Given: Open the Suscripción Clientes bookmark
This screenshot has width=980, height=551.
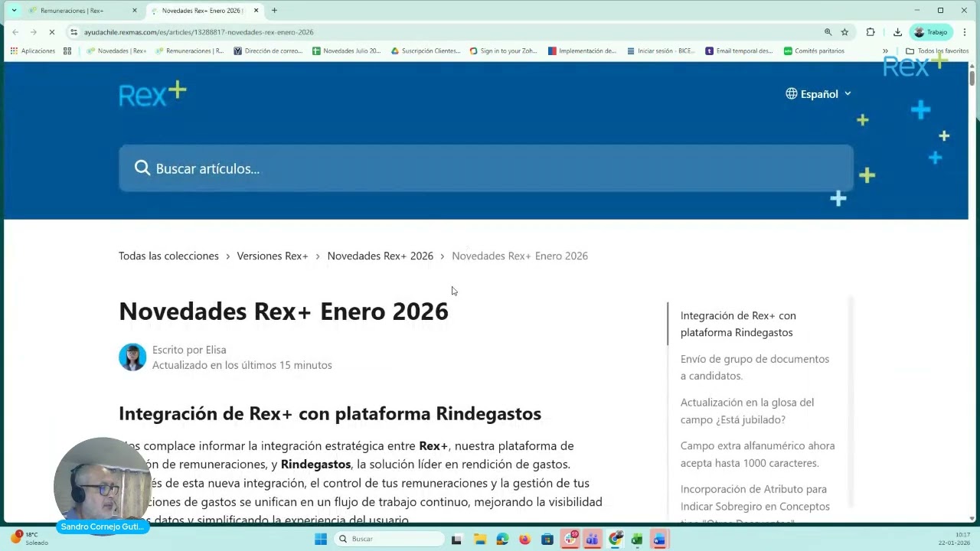Looking at the screenshot, I should point(426,51).
